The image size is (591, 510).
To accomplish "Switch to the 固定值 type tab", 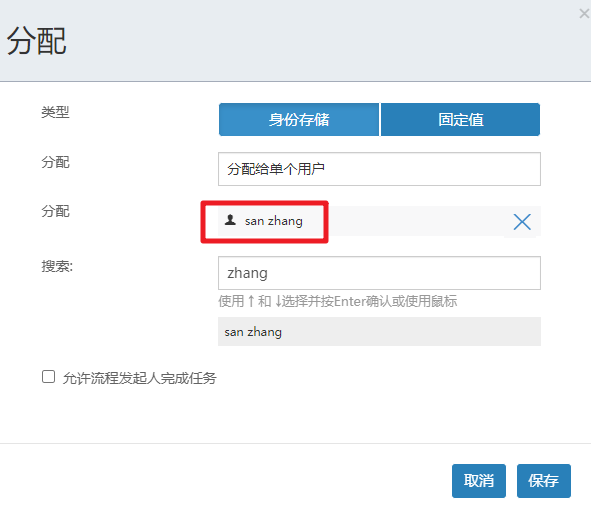I will point(461,119).
